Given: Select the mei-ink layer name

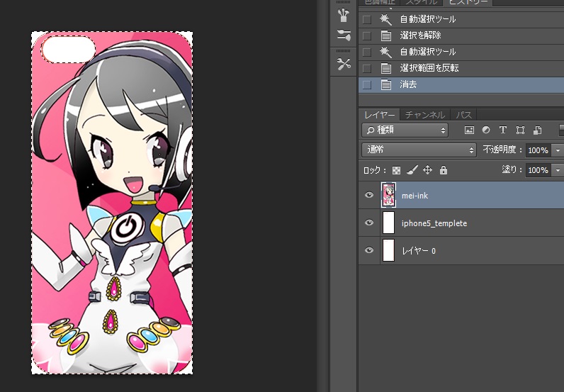Looking at the screenshot, I should click(414, 196).
